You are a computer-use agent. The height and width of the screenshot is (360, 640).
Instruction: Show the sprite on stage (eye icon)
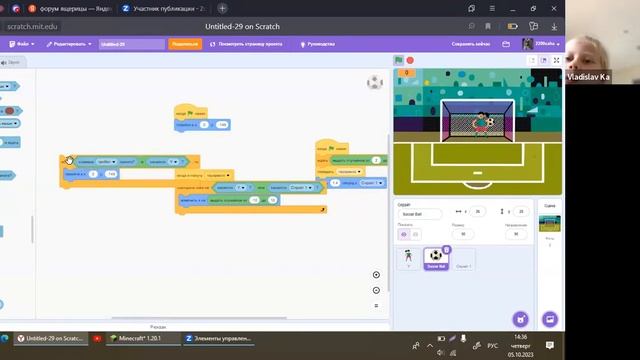(x=404, y=234)
